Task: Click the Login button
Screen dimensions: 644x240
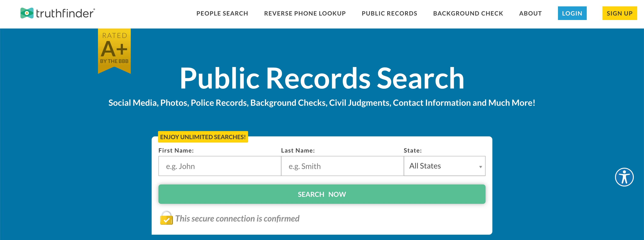Action: click(572, 13)
